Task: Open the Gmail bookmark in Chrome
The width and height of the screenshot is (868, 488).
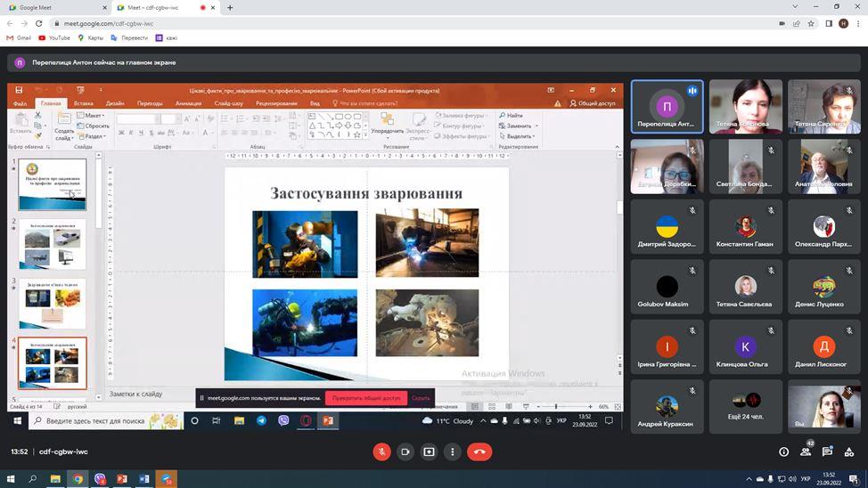Action: click(x=18, y=37)
